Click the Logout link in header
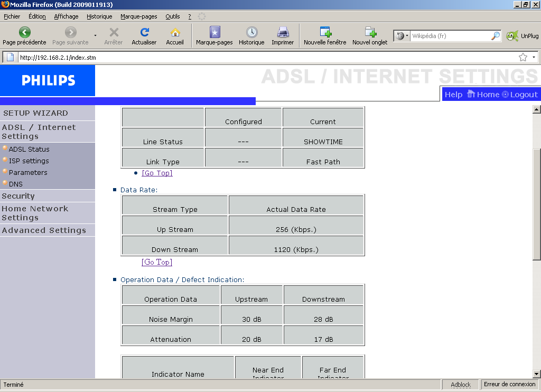The width and height of the screenshot is (541, 392). (x=520, y=95)
